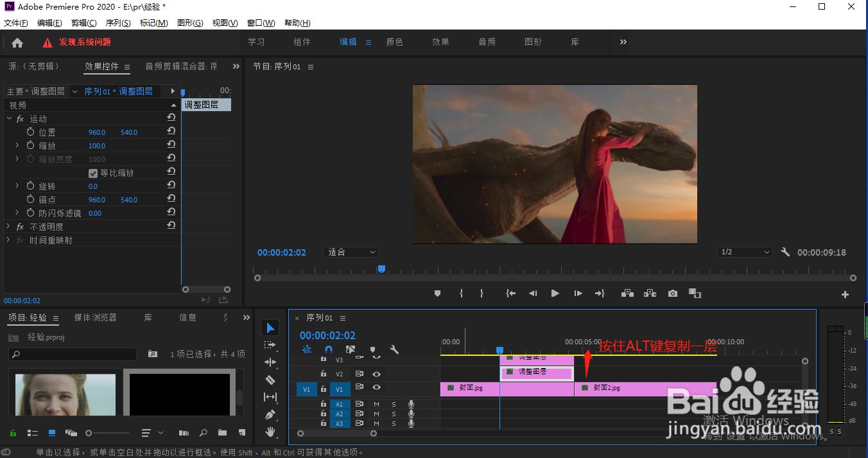Mute audio track A1
The height and width of the screenshot is (458, 868).
(x=377, y=404)
